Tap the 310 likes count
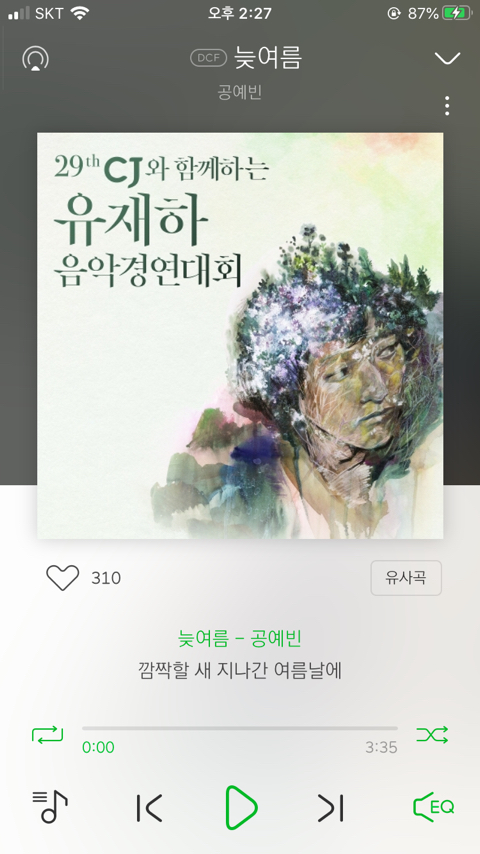Viewport: 480px width, 854px height. coord(106,578)
